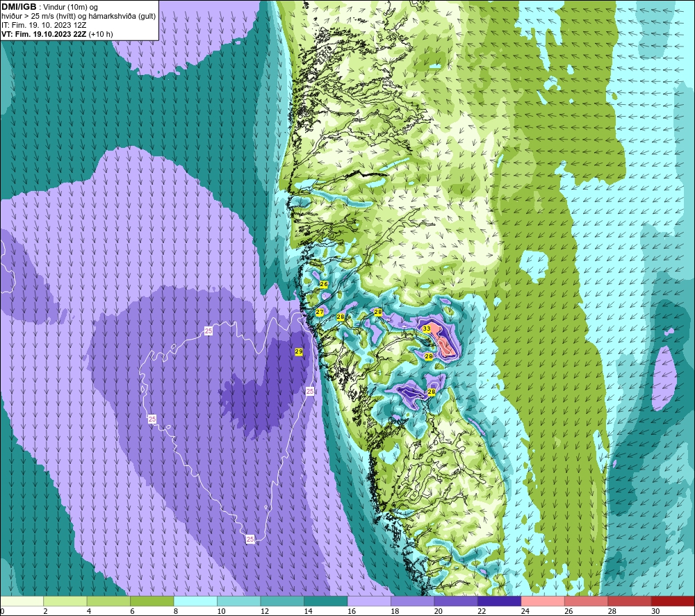Select the 'VT: Fim. 19.10.2023 22Z (+10 h)' line
695x616 pixels.
coord(57,34)
